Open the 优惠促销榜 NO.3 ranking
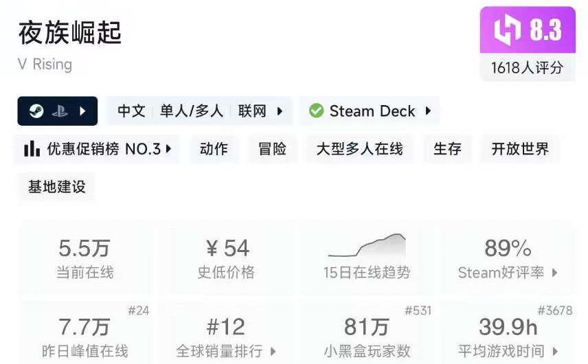The width and height of the screenshot is (588, 364). click(98, 149)
